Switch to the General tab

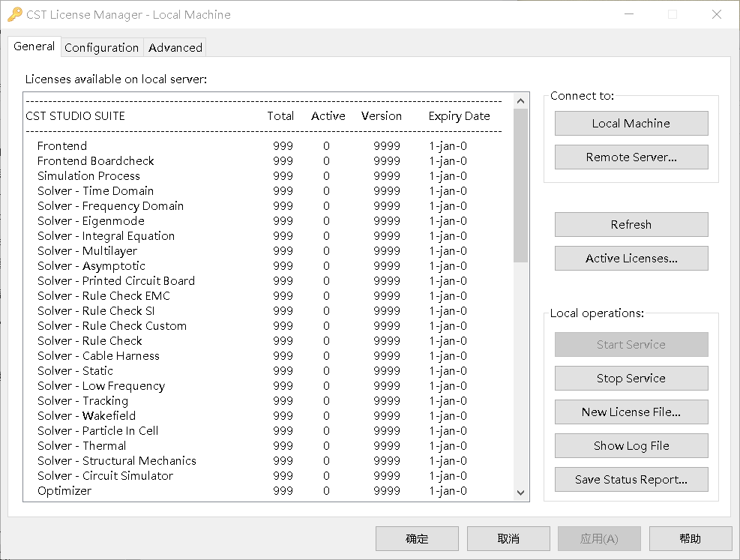click(34, 46)
